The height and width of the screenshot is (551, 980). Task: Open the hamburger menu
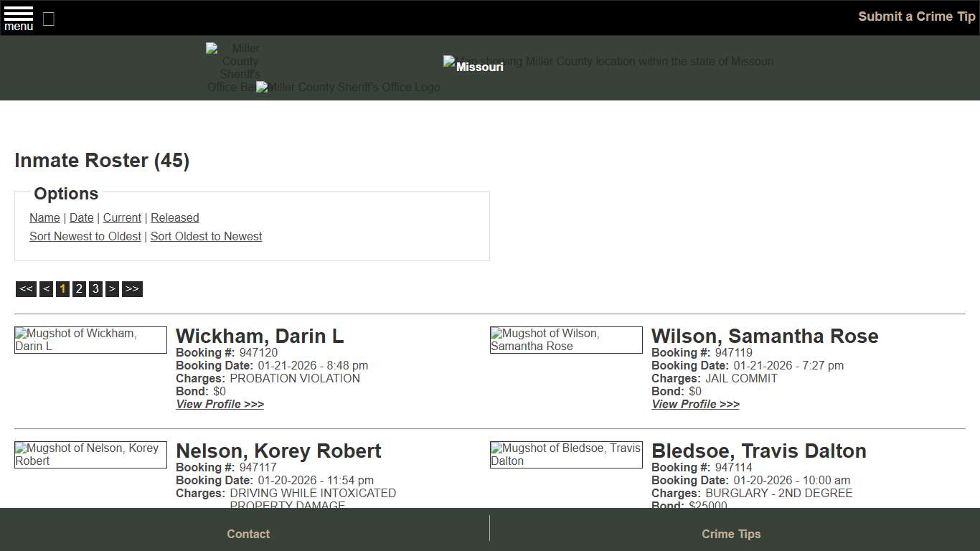[18, 18]
